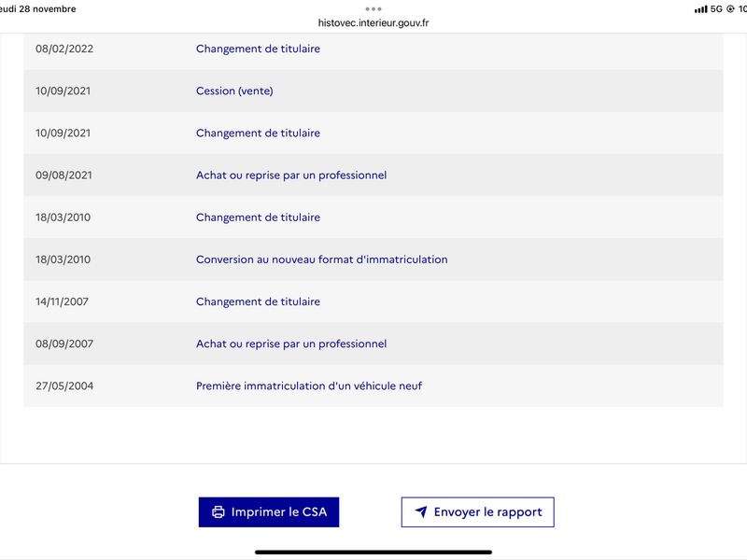Tap the home indicator bar at the bottom
The height and width of the screenshot is (560, 747).
coord(373,553)
